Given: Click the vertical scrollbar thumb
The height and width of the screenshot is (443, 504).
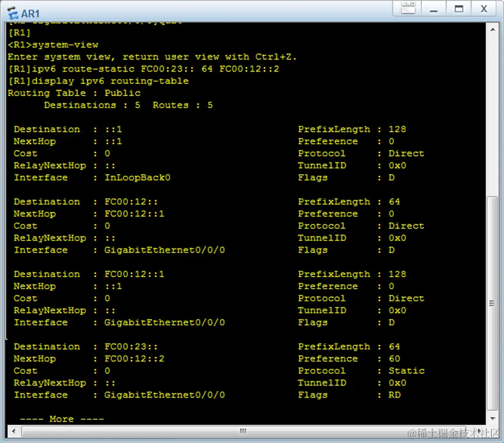Looking at the screenshot, I should (x=492, y=303).
